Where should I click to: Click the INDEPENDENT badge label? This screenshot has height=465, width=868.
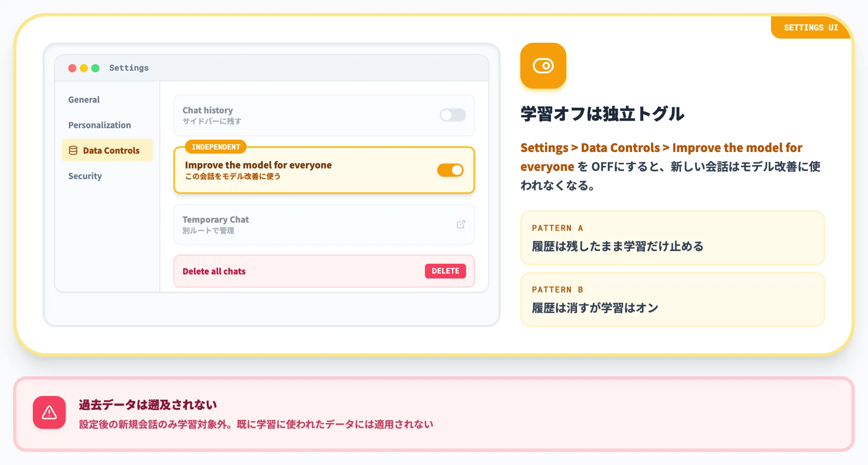click(x=216, y=147)
